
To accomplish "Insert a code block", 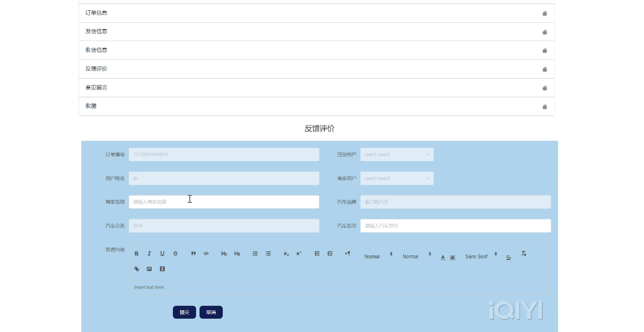I will click(x=206, y=253).
